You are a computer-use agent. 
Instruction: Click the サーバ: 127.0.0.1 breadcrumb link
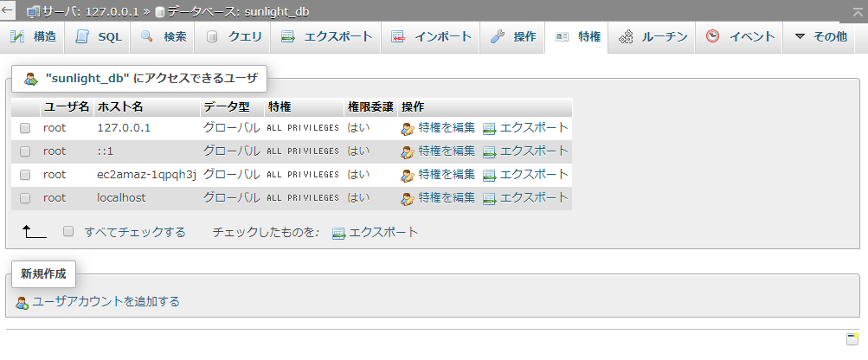click(x=91, y=12)
